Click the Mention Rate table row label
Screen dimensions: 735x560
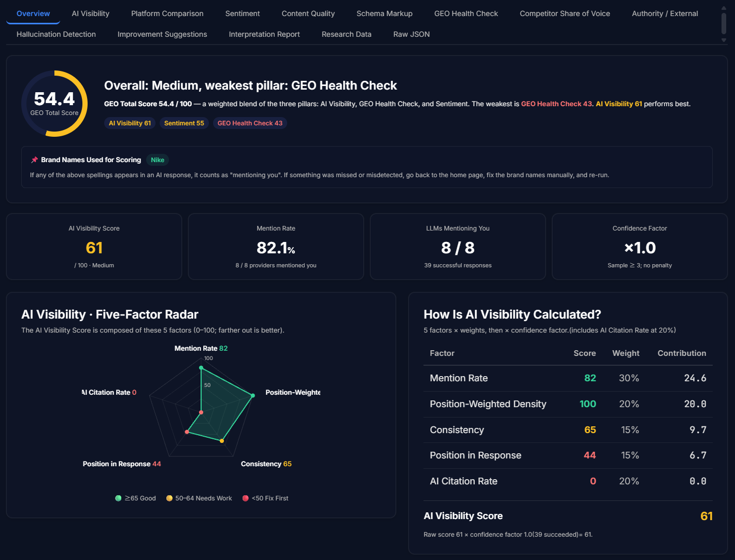coord(459,378)
